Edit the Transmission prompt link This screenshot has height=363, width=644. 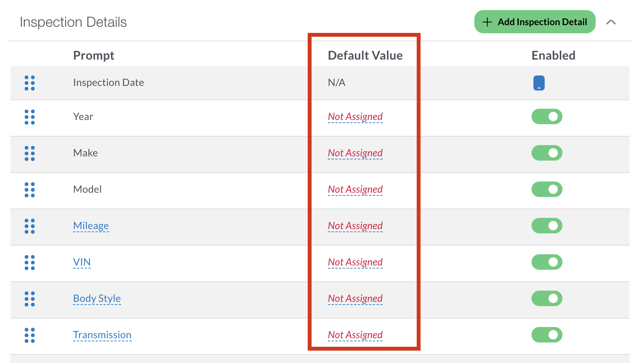102,335
